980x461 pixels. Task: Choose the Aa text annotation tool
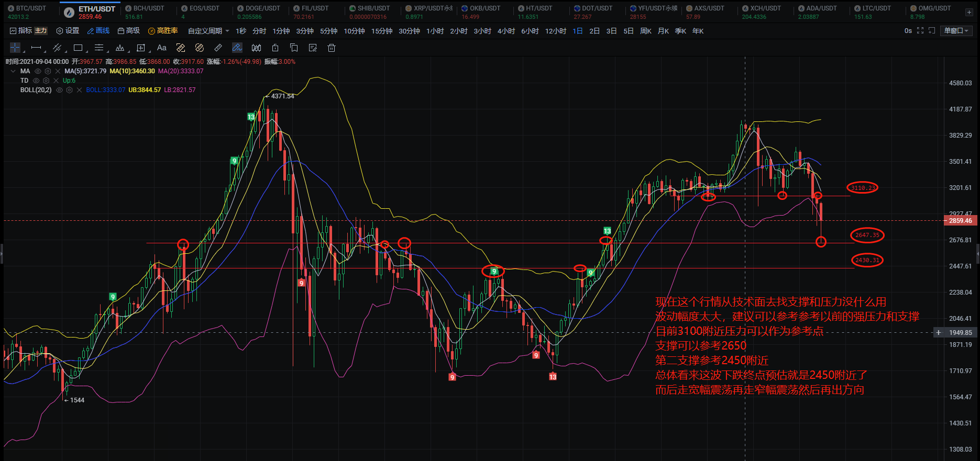click(162, 48)
